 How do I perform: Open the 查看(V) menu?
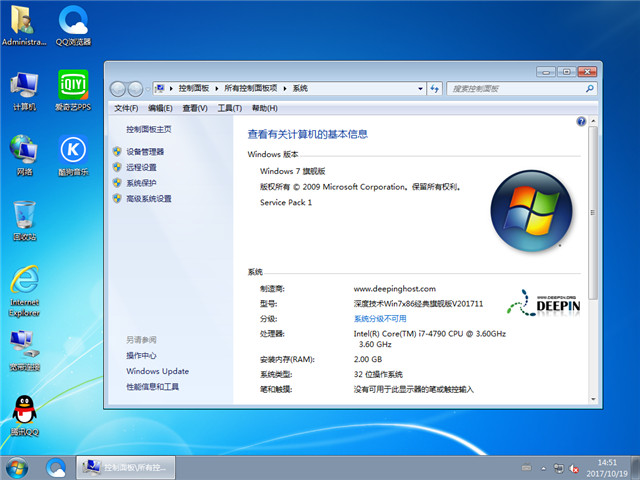195,108
